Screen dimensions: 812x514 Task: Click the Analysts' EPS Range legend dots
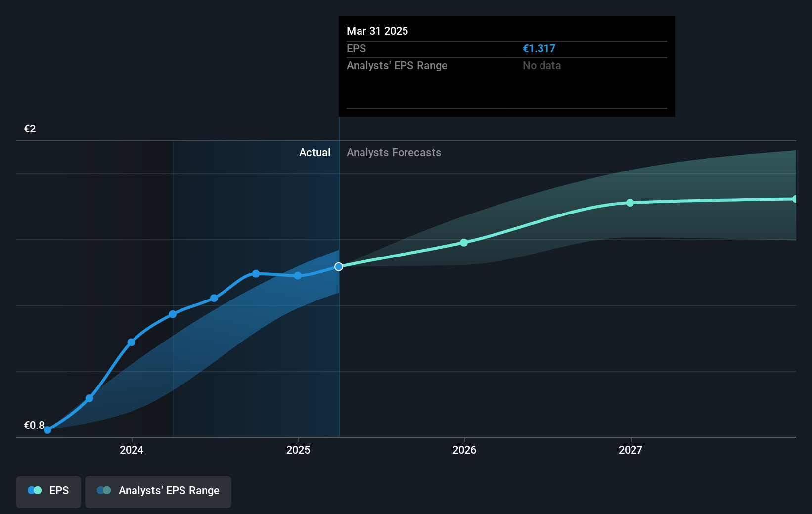point(104,490)
